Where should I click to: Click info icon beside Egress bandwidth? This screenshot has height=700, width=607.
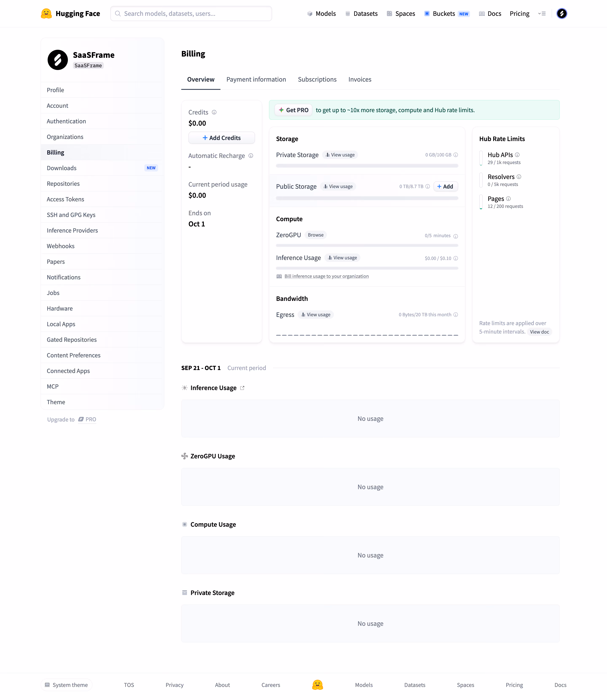point(456,314)
